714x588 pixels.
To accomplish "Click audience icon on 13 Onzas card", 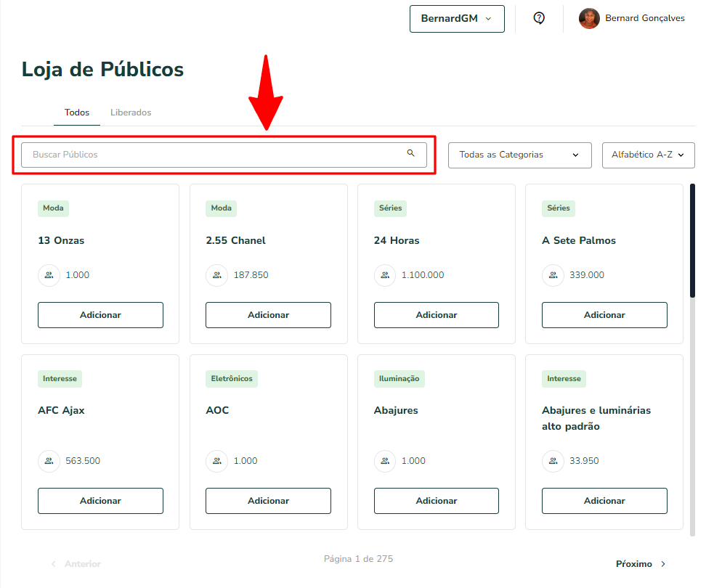I will click(x=49, y=275).
